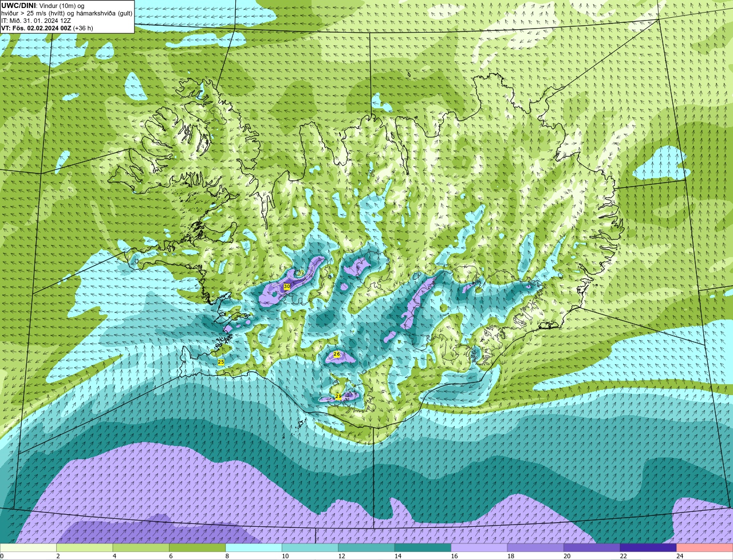Click the light purple 16–18 legend swatch
This screenshot has width=733, height=560.
point(479,548)
